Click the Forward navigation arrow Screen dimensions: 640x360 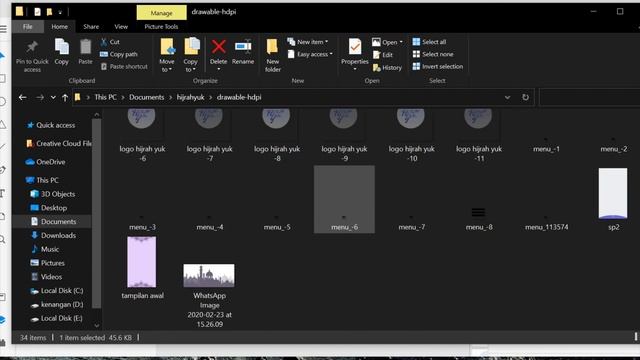[x=40, y=98]
